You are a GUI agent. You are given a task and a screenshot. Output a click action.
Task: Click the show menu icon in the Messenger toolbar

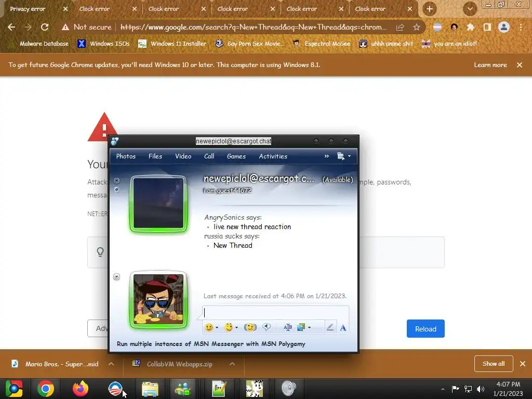[341, 156]
